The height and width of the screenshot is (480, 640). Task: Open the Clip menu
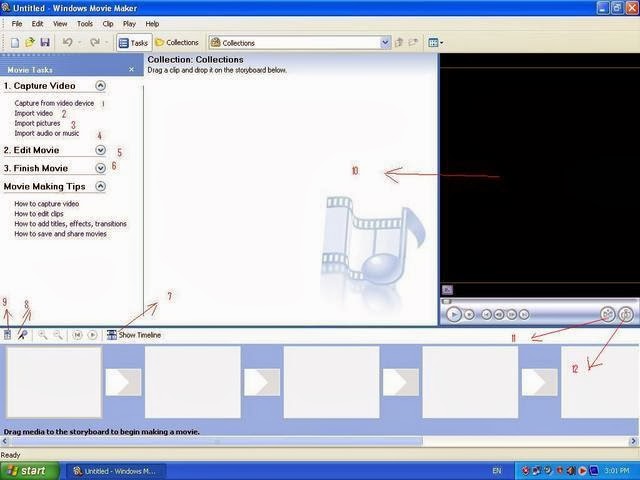click(108, 24)
